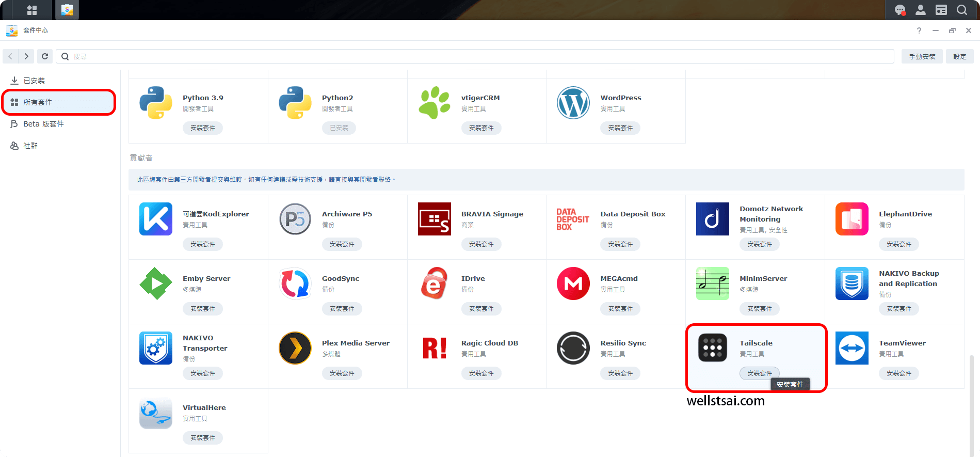
Task: Open the Emby Server green play icon
Action: [156, 283]
